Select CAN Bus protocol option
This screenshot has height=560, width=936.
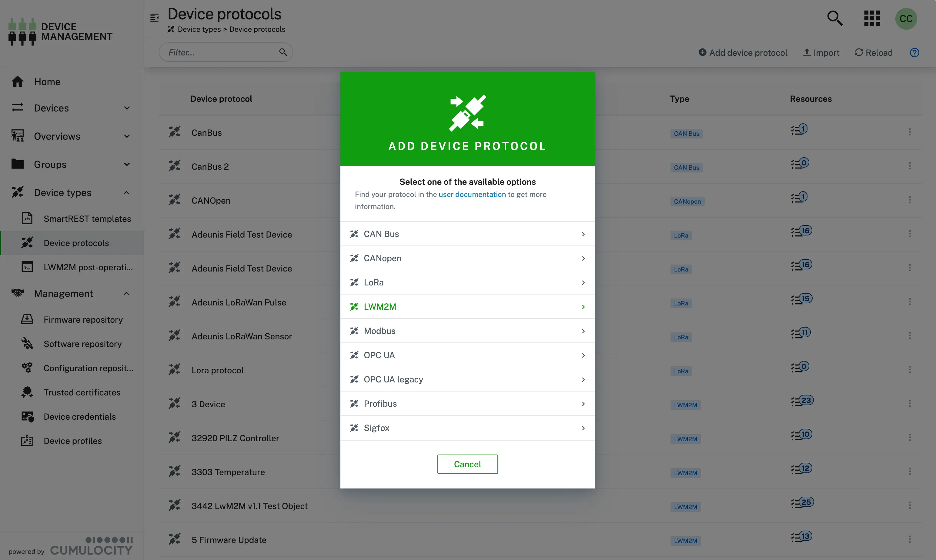click(467, 233)
